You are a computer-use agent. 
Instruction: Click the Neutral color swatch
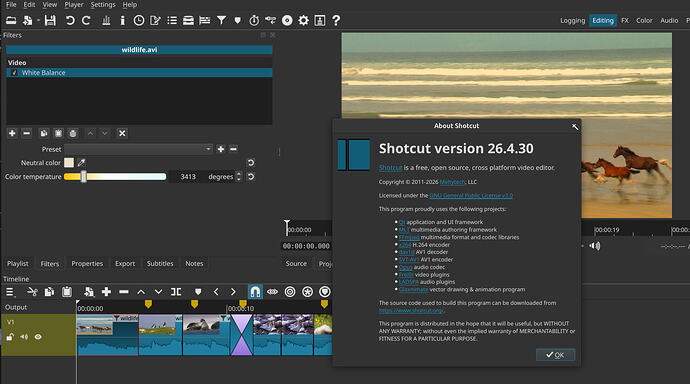click(69, 163)
